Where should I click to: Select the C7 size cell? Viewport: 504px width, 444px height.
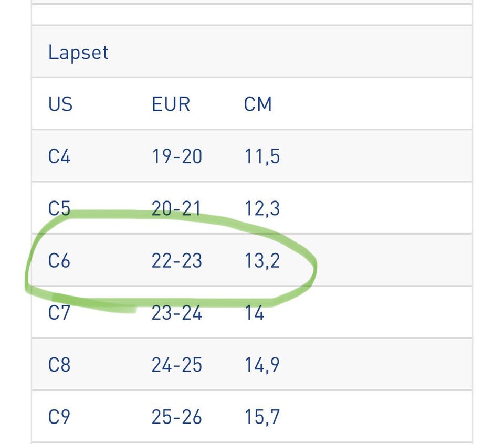click(x=59, y=313)
